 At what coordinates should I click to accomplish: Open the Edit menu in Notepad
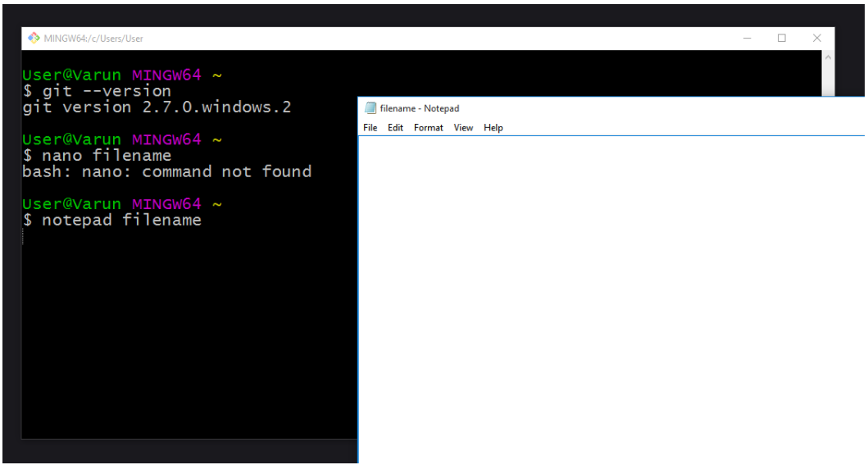[396, 128]
